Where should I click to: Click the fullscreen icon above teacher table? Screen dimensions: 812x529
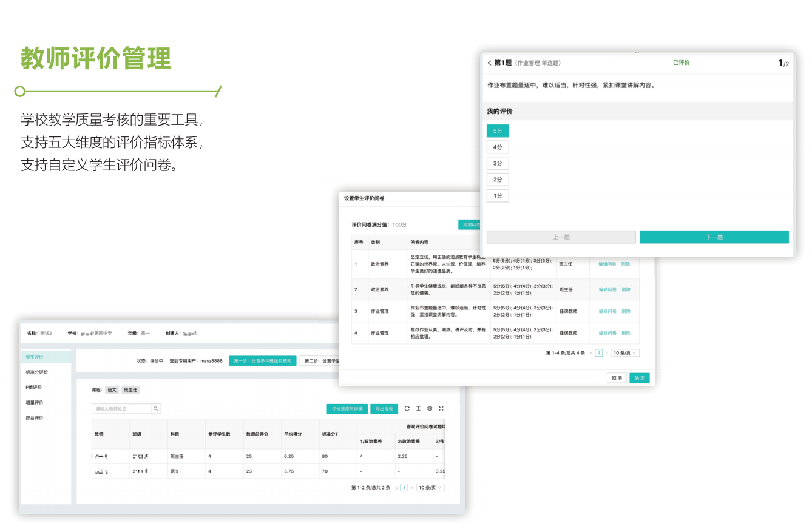441,409
